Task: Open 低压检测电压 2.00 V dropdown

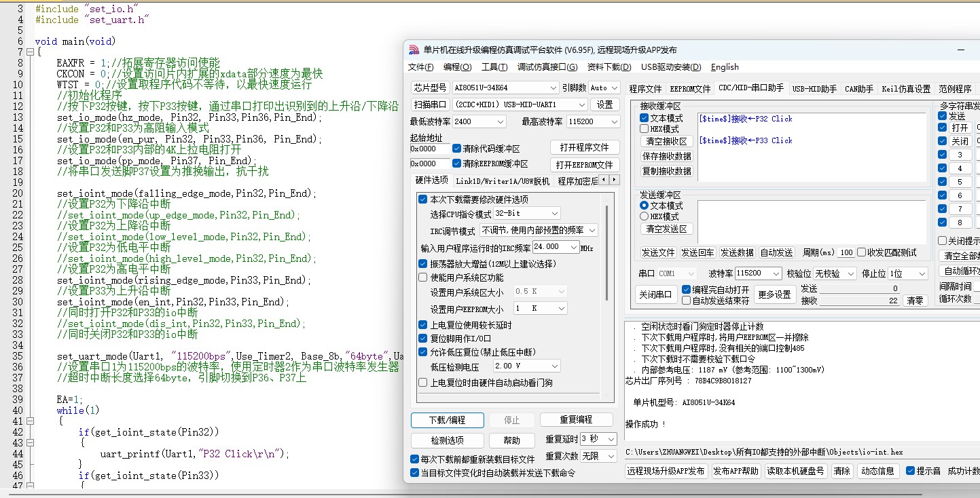Action: 526,366
